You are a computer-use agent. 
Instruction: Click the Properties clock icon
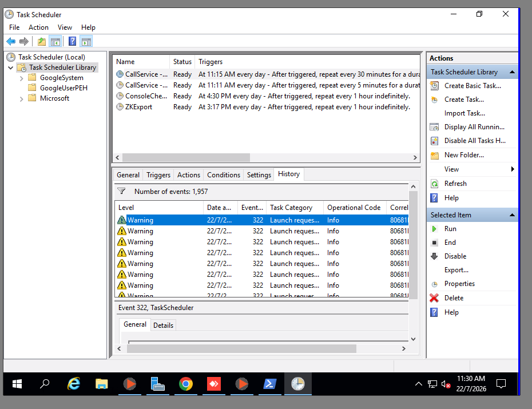[434, 284]
